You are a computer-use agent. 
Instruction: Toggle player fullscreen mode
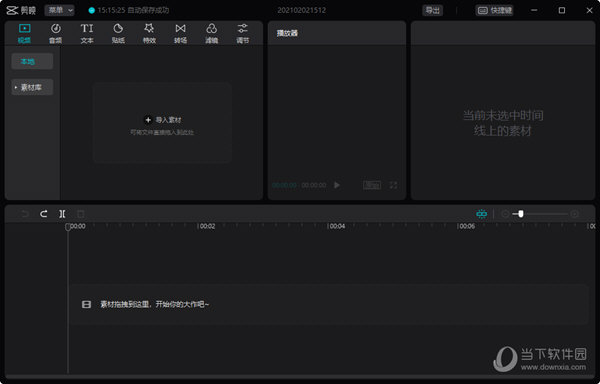pos(393,185)
